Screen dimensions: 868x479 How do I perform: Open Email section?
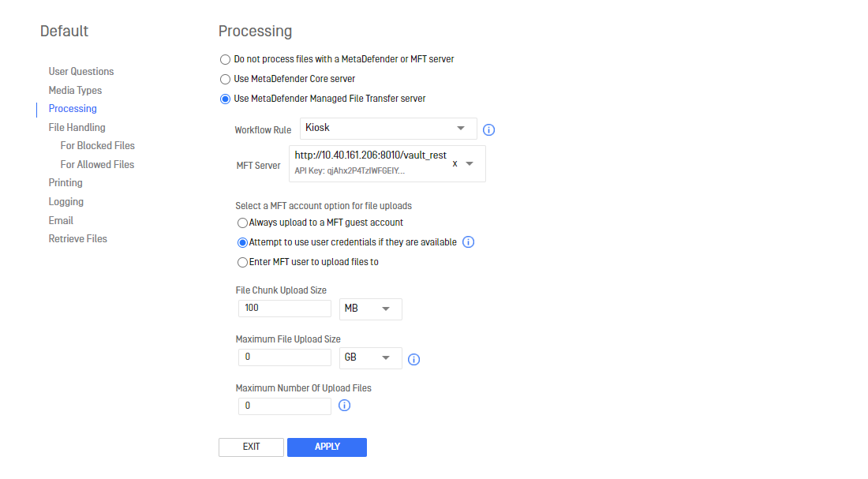click(60, 220)
